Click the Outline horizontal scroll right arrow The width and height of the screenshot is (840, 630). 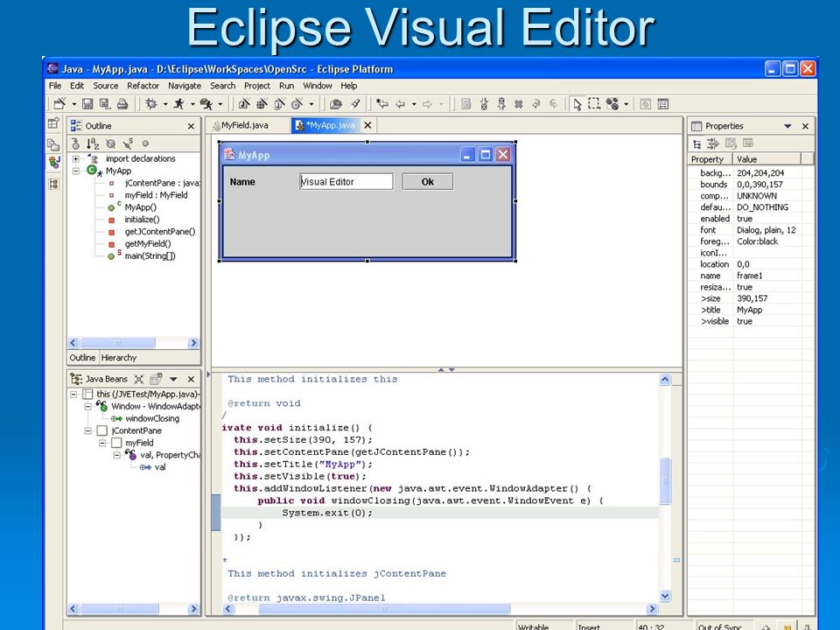[193, 343]
